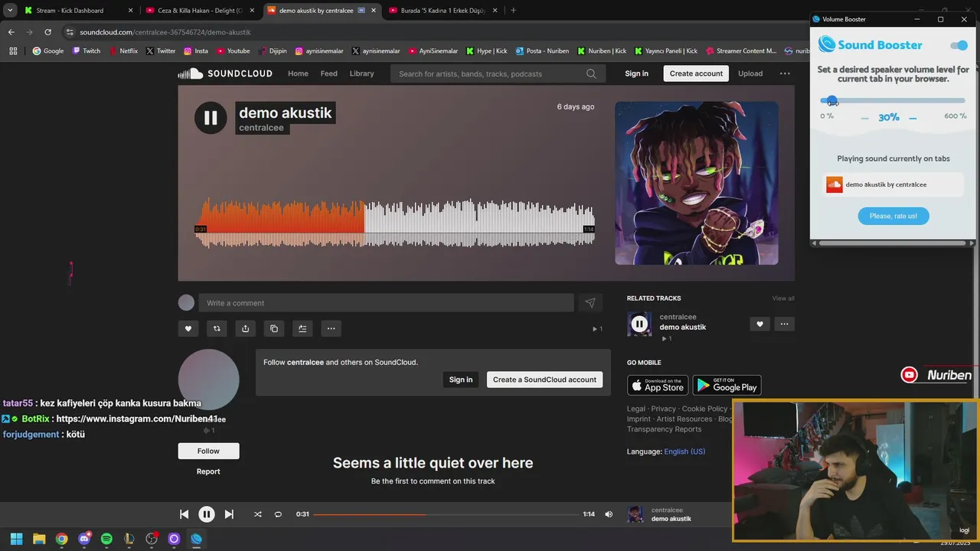The width and height of the screenshot is (980, 551).
Task: Open a new browser tab
Action: click(513, 11)
